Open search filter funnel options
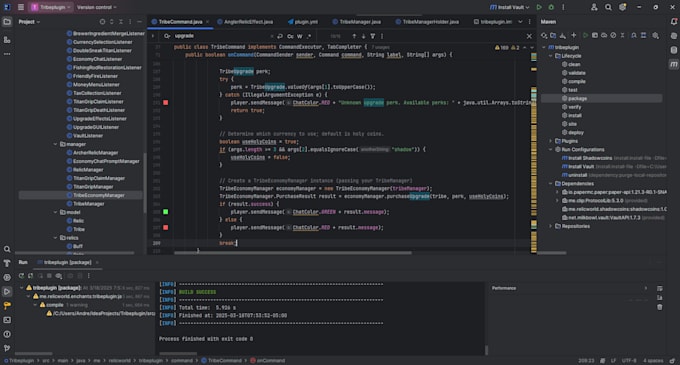 pos(373,36)
